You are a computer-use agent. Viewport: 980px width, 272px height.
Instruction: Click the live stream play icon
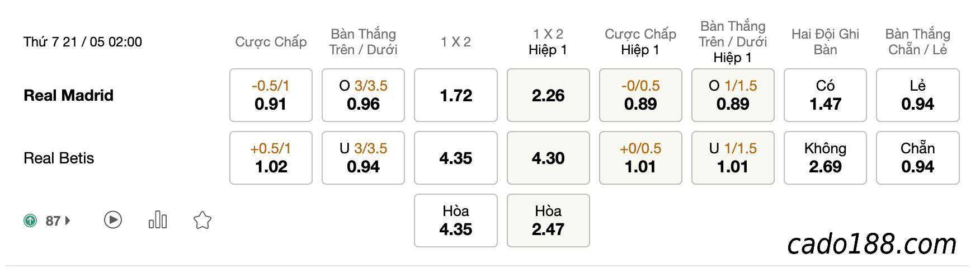click(113, 220)
